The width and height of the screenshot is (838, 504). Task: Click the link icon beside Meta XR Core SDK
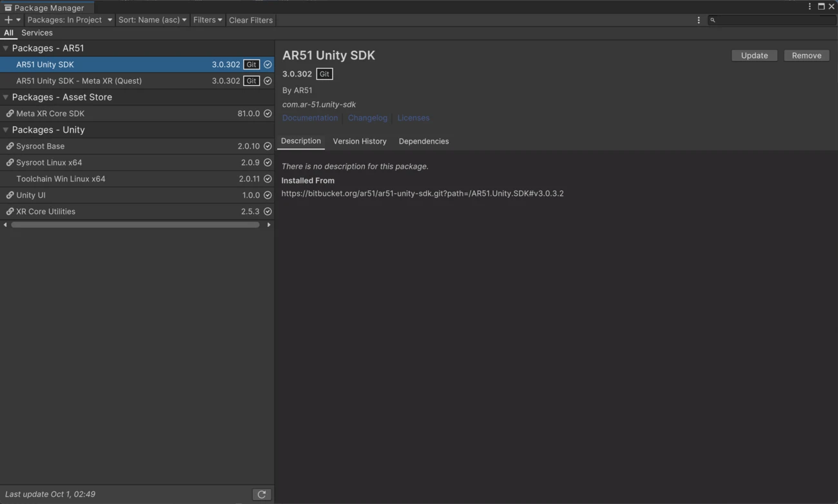[x=10, y=113]
